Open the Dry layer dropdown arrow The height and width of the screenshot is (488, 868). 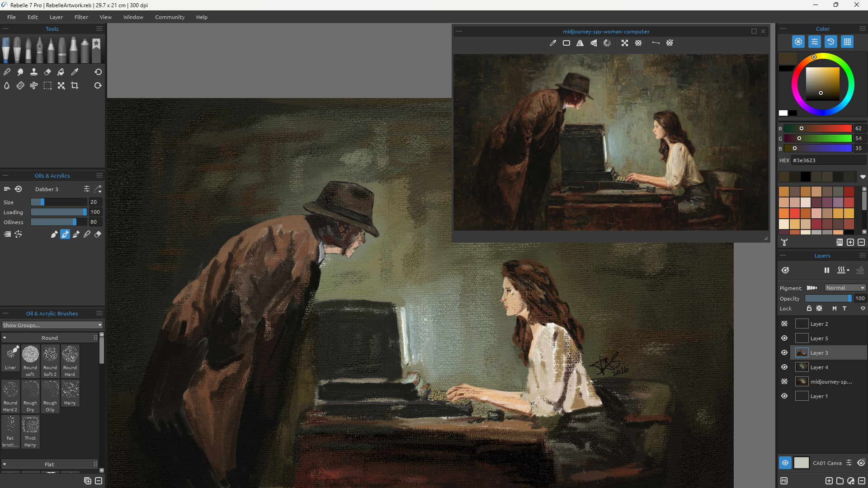pos(848,270)
